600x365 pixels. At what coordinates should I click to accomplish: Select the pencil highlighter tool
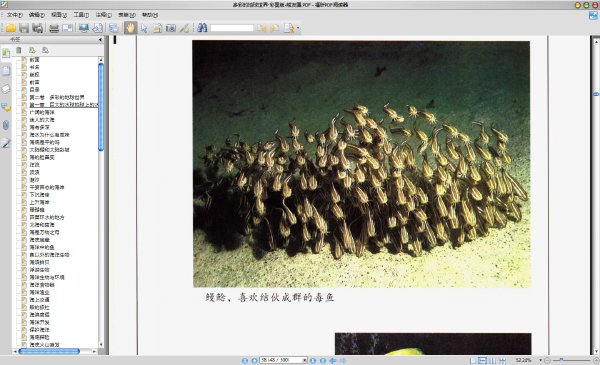[x=184, y=28]
